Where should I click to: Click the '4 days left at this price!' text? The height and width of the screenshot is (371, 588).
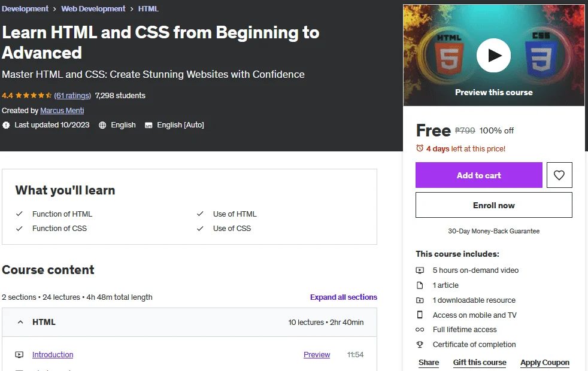click(466, 149)
